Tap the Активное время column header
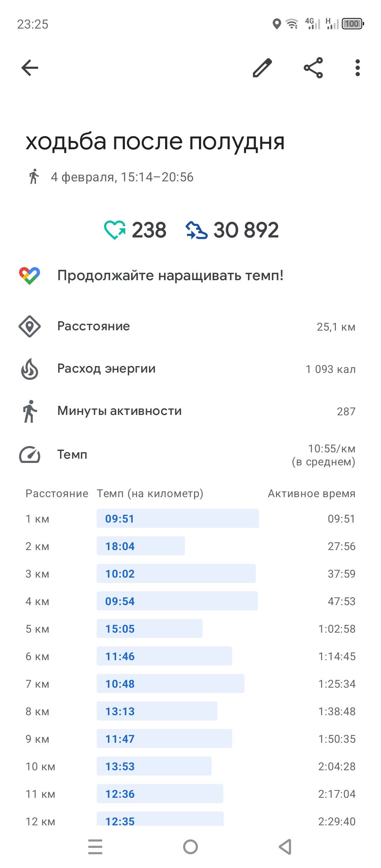This screenshot has width=381, height=868. pos(312,493)
